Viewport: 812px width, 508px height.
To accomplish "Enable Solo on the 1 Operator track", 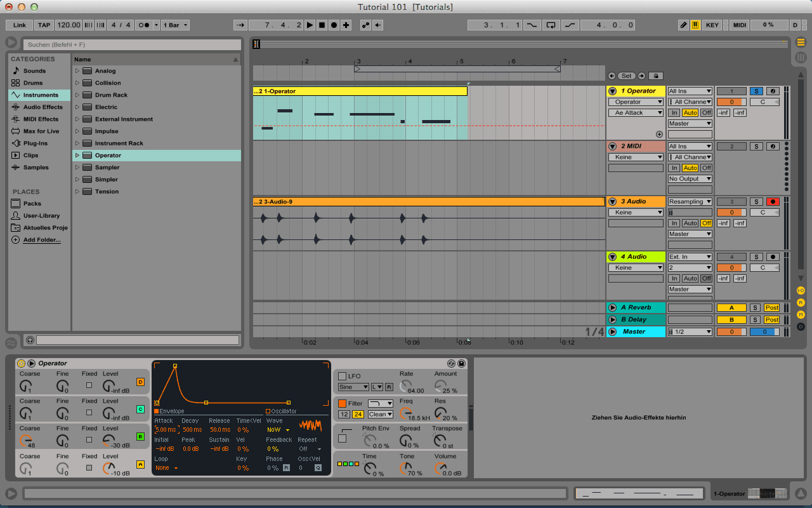I will click(756, 91).
